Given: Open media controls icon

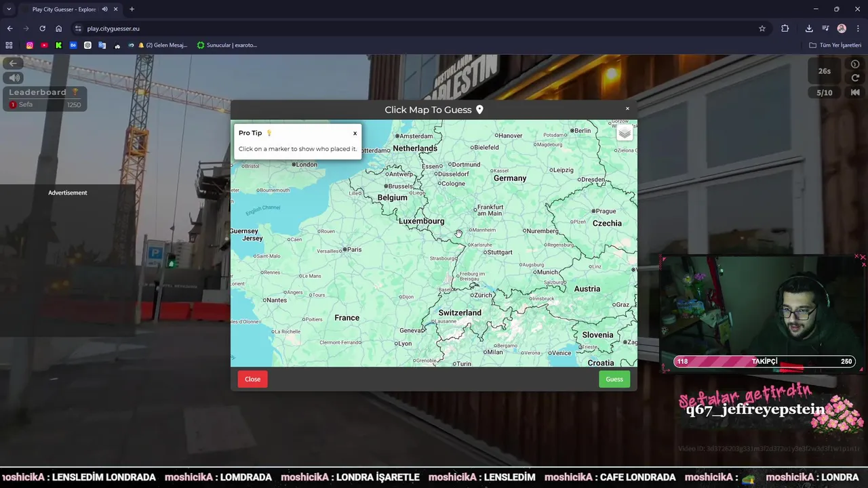Looking at the screenshot, I should coord(825,28).
